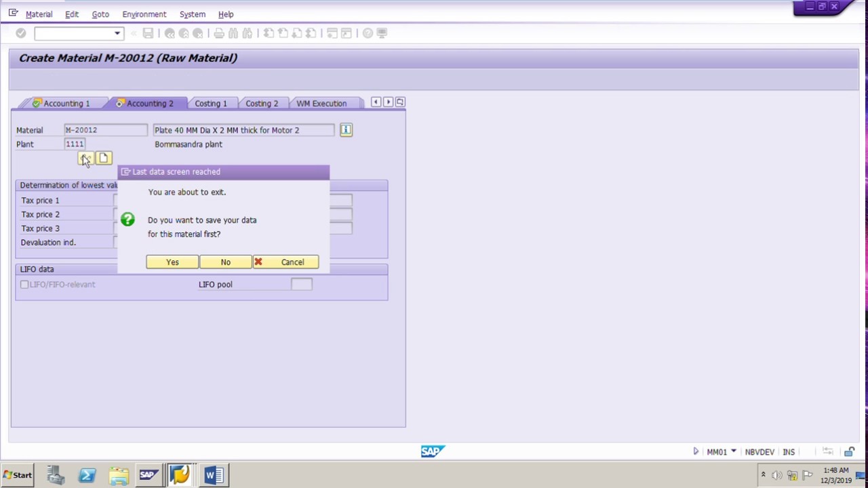Click the Exit up-arrow toolbar icon
868x488 pixels.
coord(184,33)
